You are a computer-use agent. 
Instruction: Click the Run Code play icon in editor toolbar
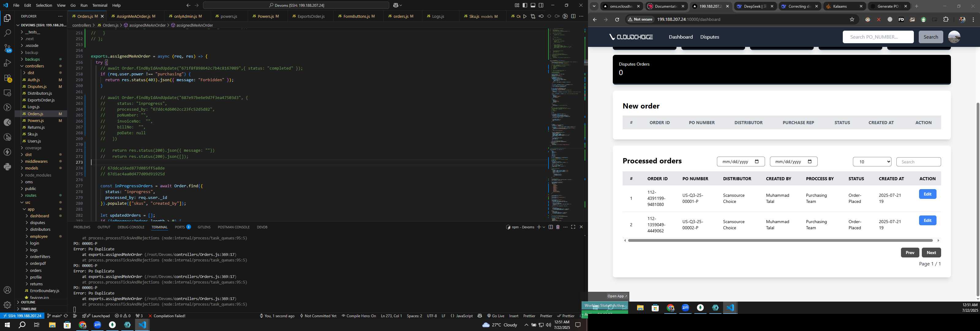[525, 16]
